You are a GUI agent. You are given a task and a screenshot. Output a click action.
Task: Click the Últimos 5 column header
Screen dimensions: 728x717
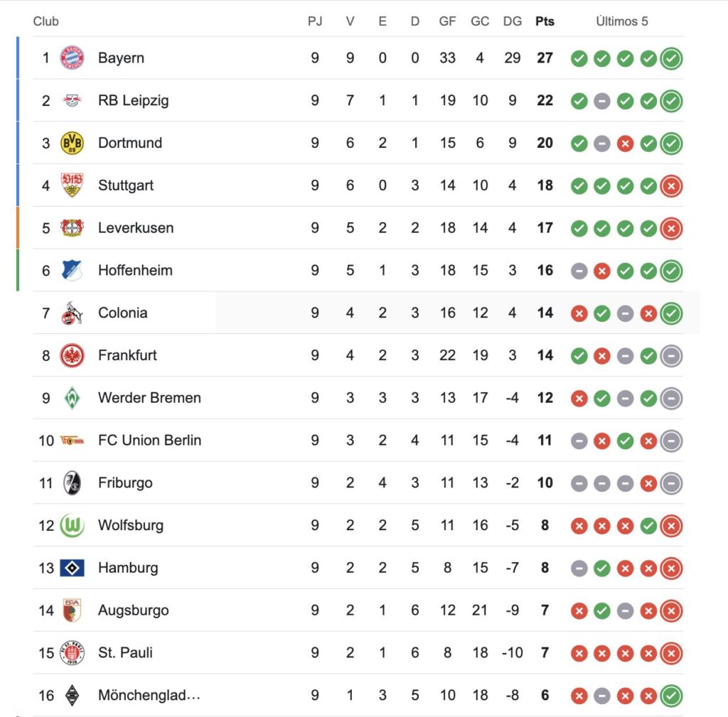tap(622, 21)
